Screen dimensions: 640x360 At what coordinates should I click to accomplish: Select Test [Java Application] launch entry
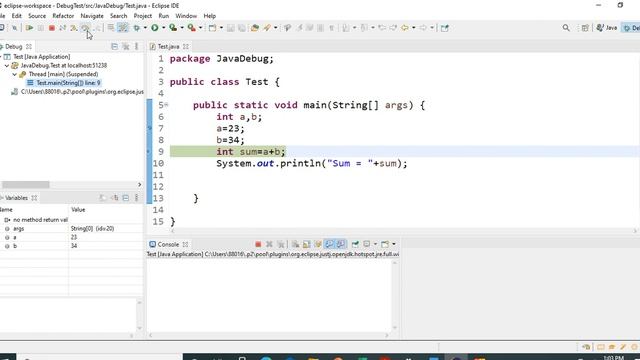click(37, 57)
